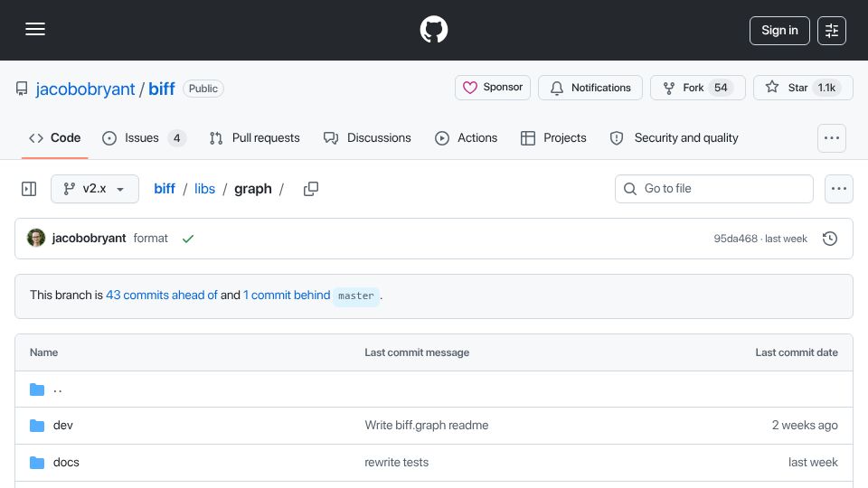Click the Public visibility badge

[x=203, y=89]
